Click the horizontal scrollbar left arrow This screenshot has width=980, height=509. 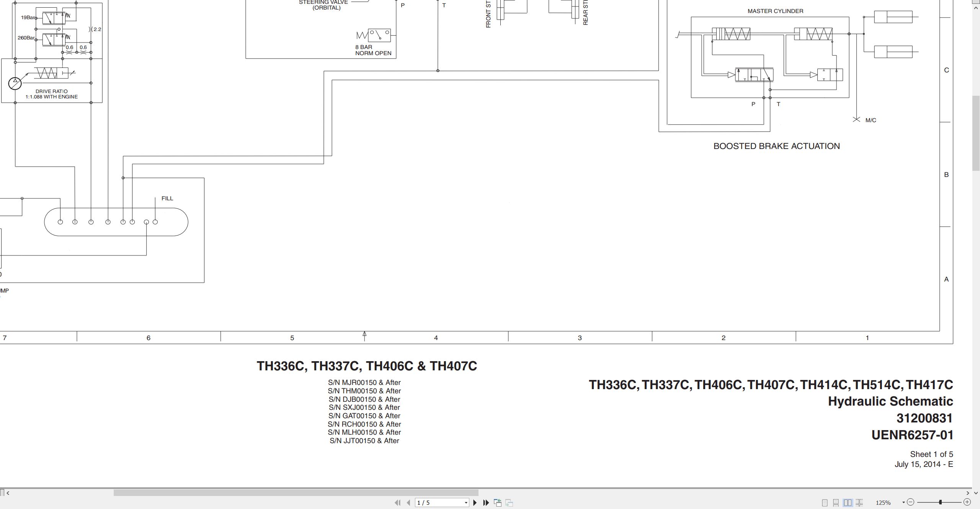point(8,493)
